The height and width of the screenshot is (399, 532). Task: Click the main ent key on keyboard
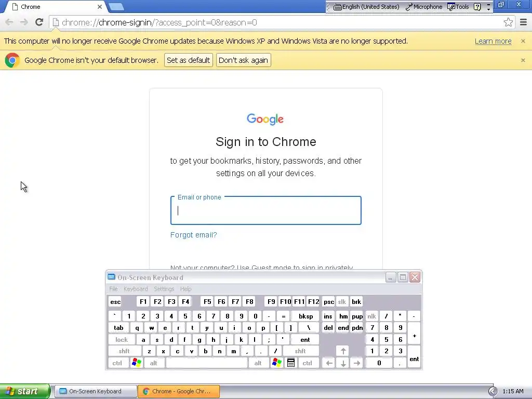(x=304, y=340)
